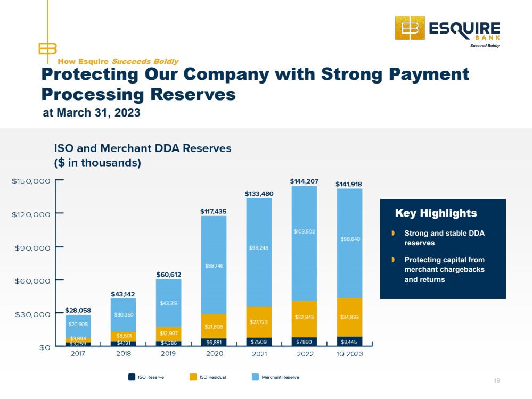Click the 'Key Highlights' heading
The height and width of the screenshot is (399, 532).
point(436,213)
